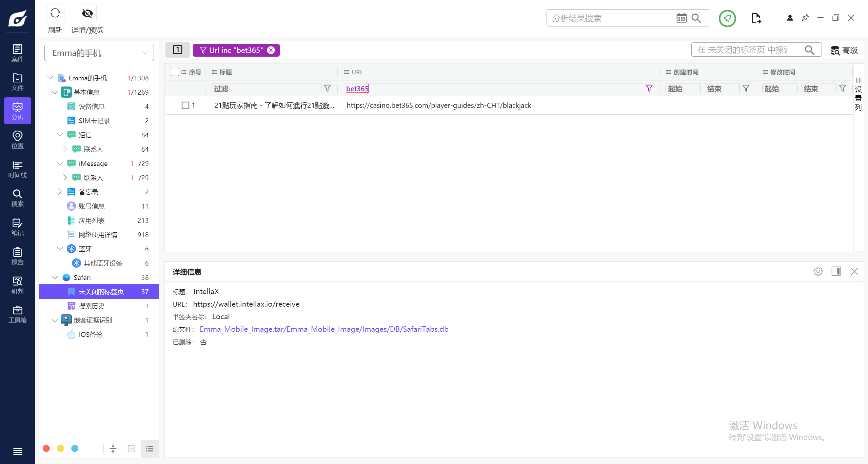Check the checkbox for row 1
This screenshot has width=868, height=464.
(x=185, y=105)
